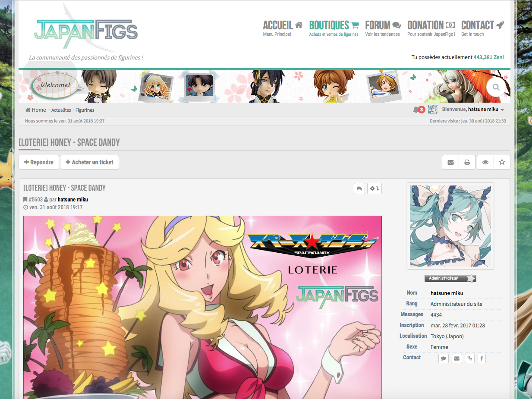Click the 443,381 Zeni balance text
Screen dimensions: 532x399
(x=488, y=57)
